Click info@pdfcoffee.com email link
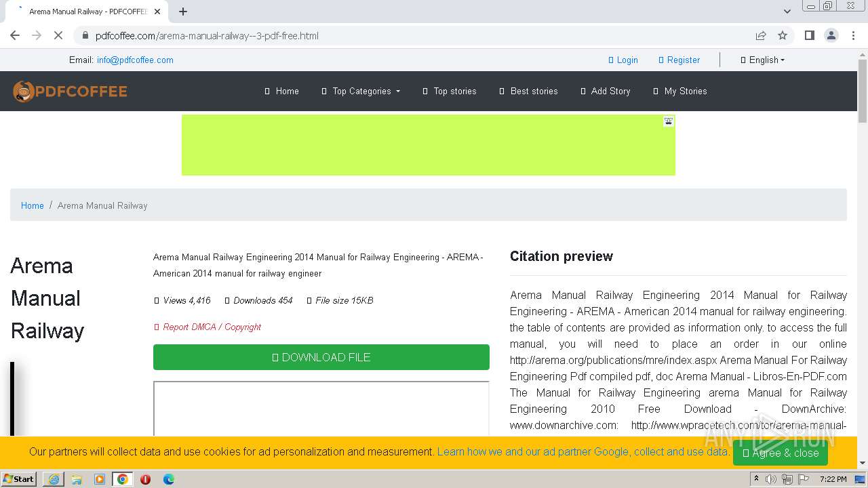 (x=135, y=60)
